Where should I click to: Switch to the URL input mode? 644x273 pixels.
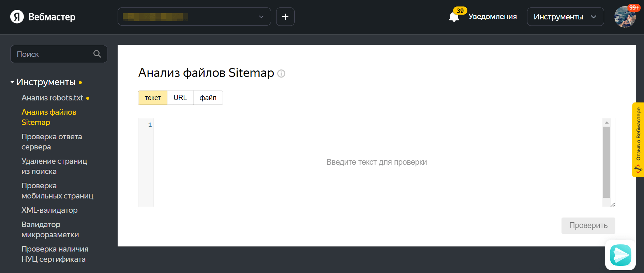pyautogui.click(x=180, y=98)
